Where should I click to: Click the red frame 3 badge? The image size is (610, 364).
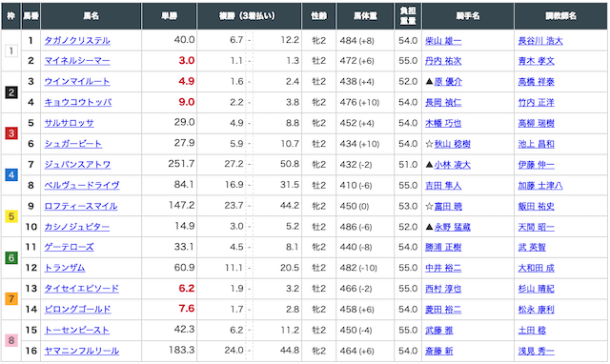(11, 133)
